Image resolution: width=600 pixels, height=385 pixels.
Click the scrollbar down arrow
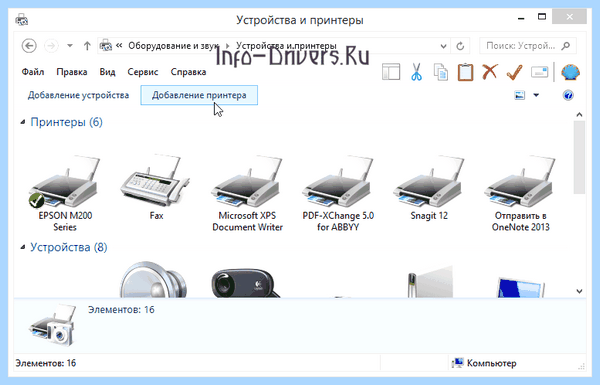click(x=579, y=291)
